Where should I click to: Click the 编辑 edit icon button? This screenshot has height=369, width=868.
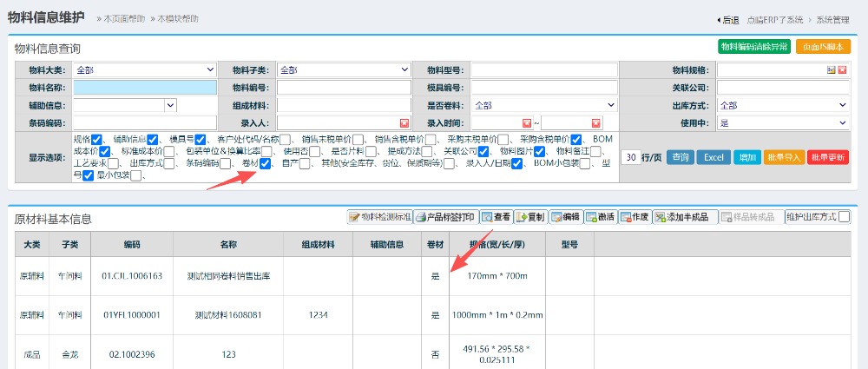[x=564, y=217]
